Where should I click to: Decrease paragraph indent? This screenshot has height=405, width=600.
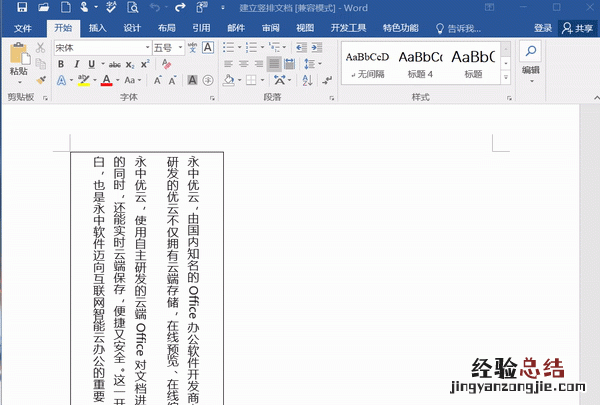[x=301, y=47]
